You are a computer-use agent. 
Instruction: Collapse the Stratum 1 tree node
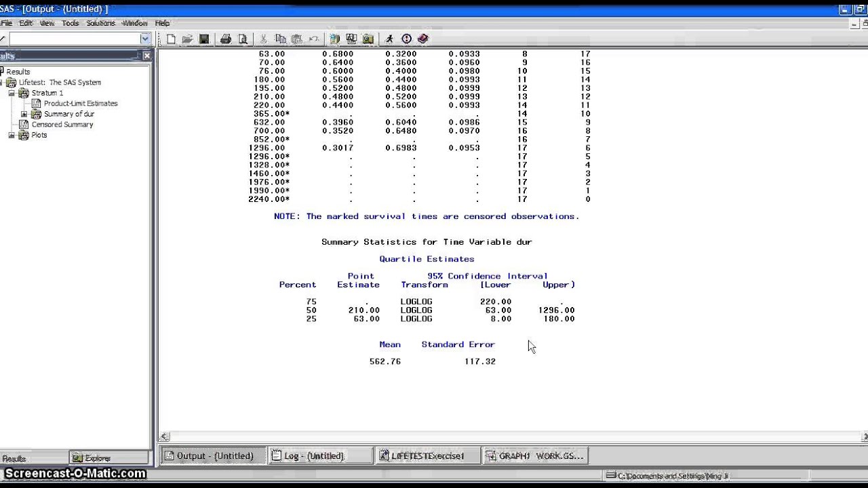tap(12, 93)
